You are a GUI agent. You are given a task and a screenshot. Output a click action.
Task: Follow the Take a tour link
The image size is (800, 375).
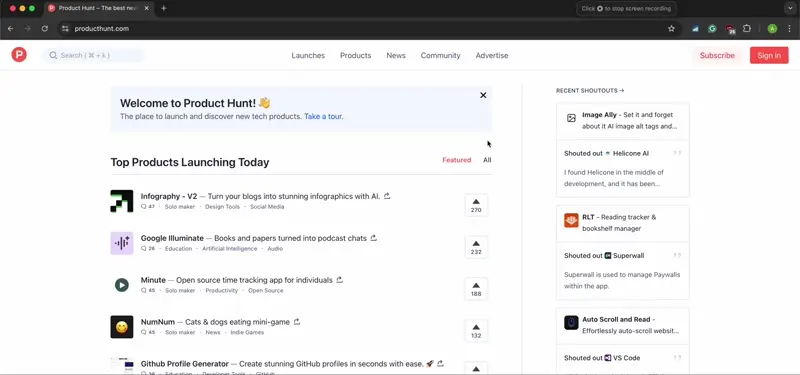point(323,116)
